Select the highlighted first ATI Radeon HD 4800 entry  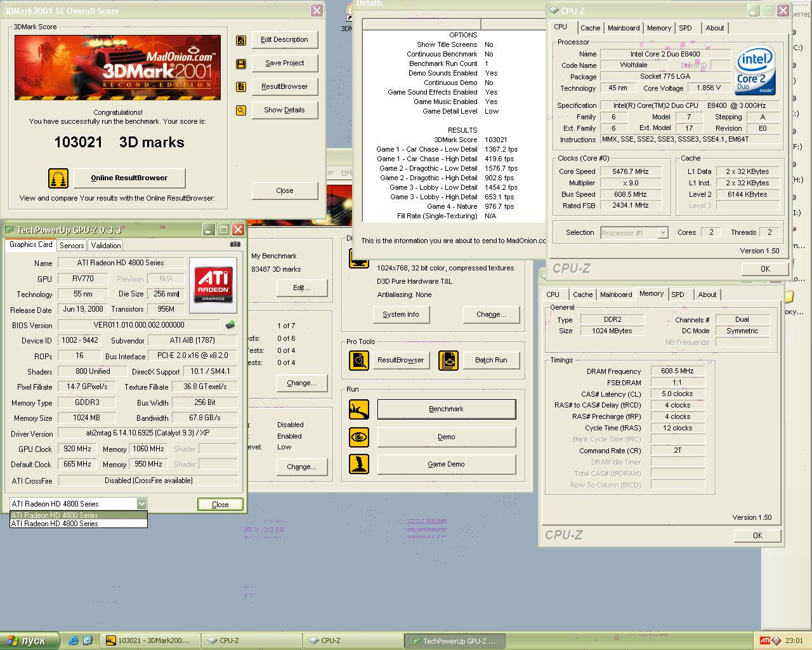pyautogui.click(x=79, y=515)
